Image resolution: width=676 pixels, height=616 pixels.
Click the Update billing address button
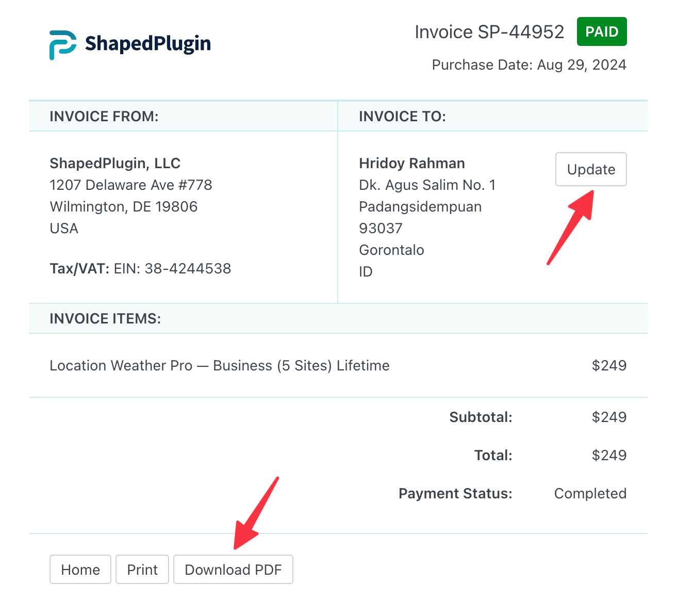pyautogui.click(x=590, y=169)
